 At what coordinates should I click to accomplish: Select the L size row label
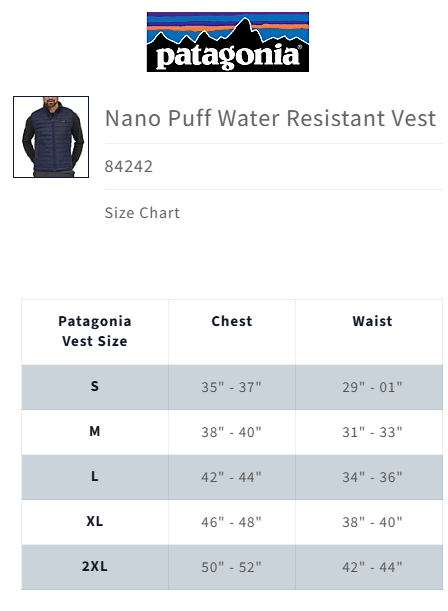tap(95, 476)
